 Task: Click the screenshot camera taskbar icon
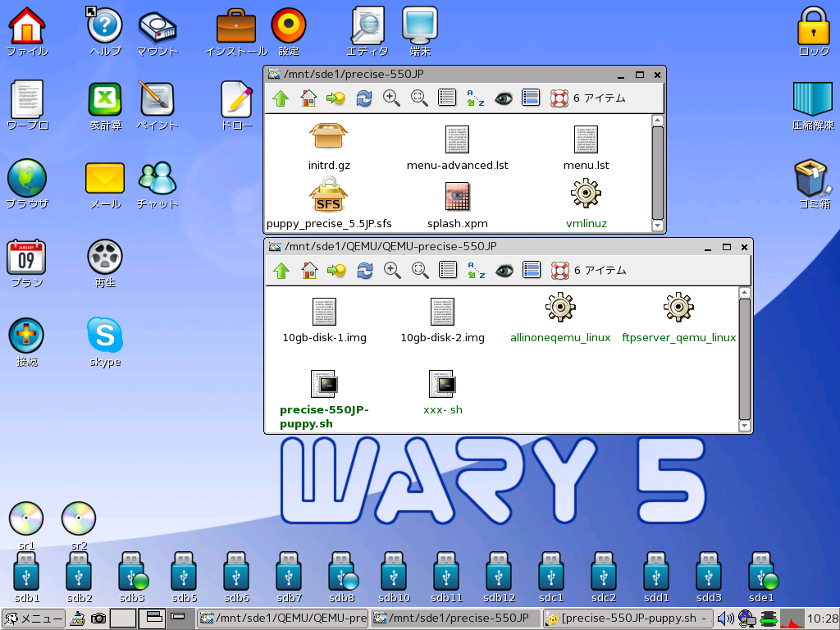pos(98,619)
